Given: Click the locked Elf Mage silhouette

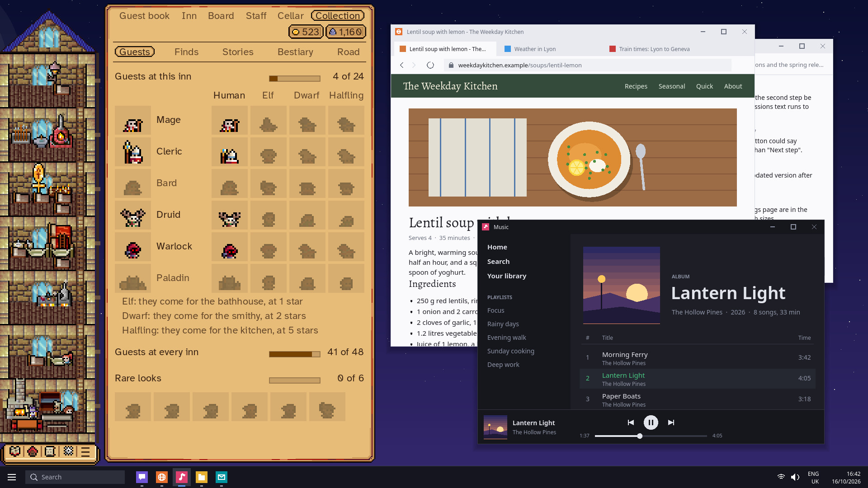Looking at the screenshot, I should click(x=268, y=120).
